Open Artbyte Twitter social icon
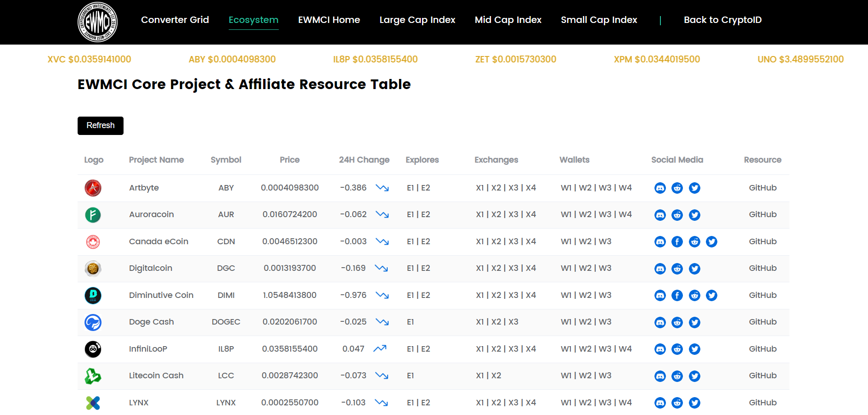Viewport: 868px width, 415px height. pyautogui.click(x=694, y=188)
